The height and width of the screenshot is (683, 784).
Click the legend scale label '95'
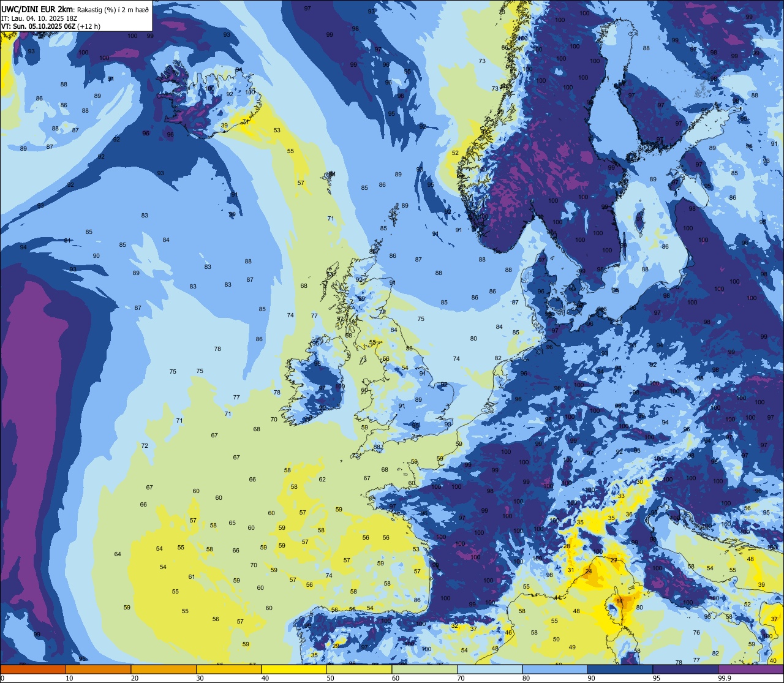click(657, 678)
